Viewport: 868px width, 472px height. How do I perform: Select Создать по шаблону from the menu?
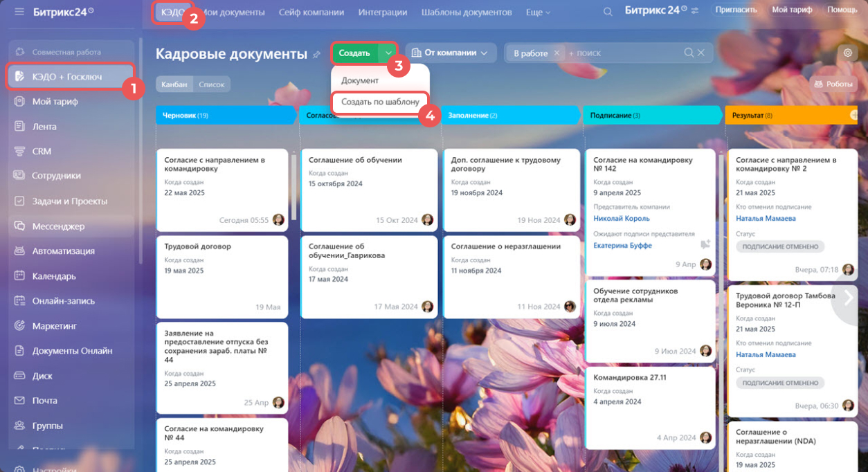click(x=380, y=102)
